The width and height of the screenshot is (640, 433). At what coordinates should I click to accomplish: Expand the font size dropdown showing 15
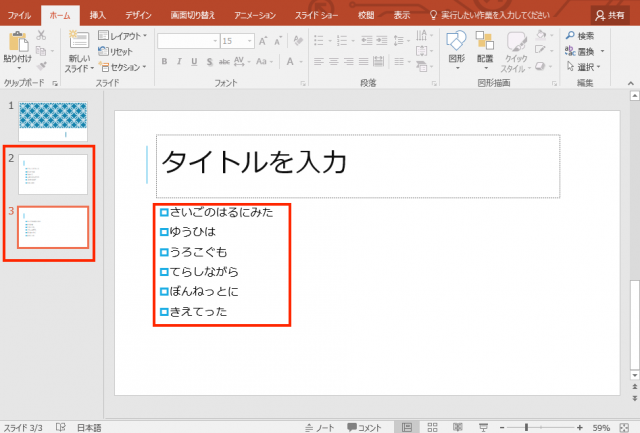tap(252, 41)
